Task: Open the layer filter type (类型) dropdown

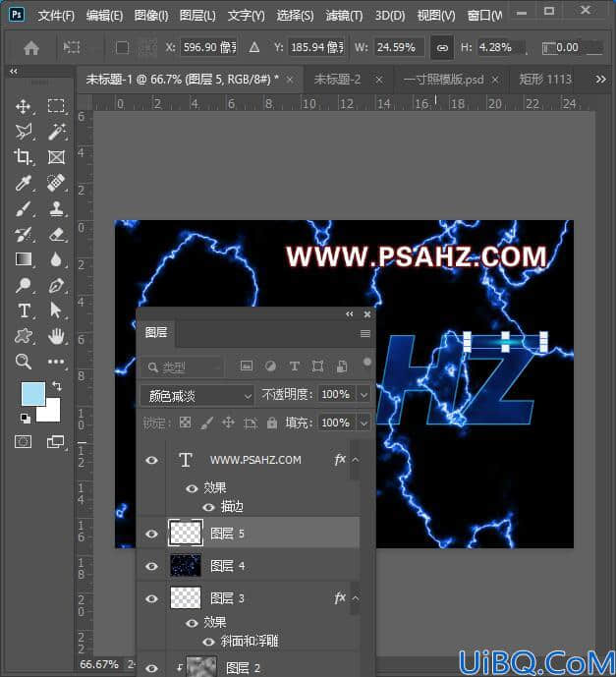Action: coord(182,367)
